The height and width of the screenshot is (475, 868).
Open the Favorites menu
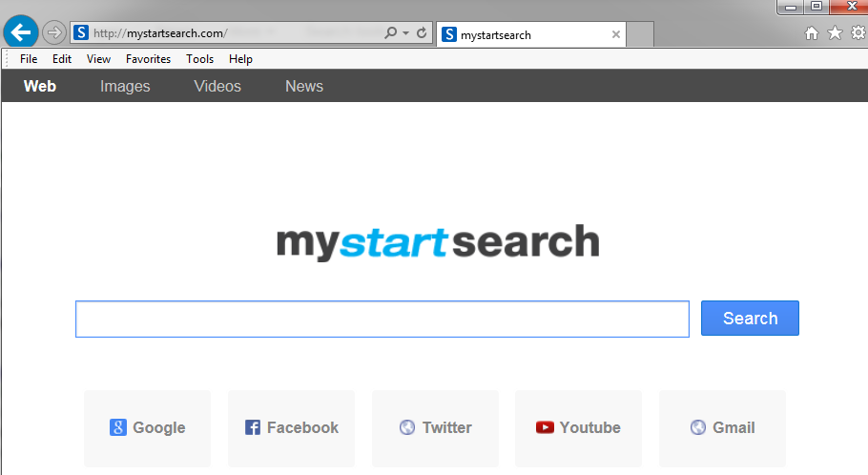pyautogui.click(x=148, y=59)
